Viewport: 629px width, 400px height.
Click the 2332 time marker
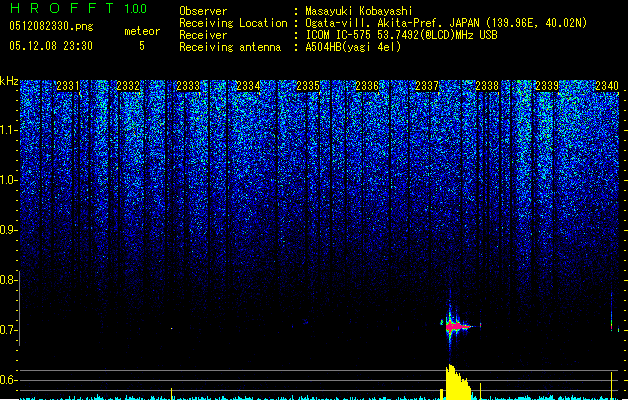[128, 86]
